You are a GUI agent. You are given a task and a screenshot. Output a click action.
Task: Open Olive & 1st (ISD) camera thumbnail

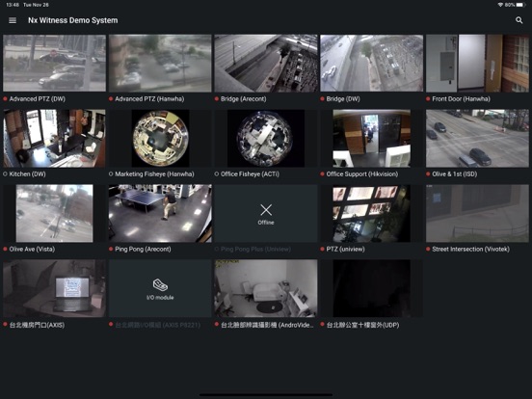[x=477, y=138]
